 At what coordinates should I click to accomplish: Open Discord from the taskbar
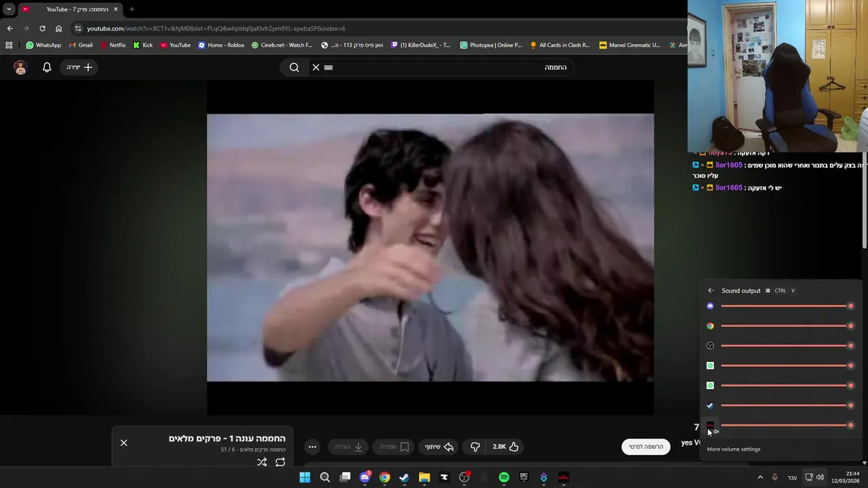(365, 477)
